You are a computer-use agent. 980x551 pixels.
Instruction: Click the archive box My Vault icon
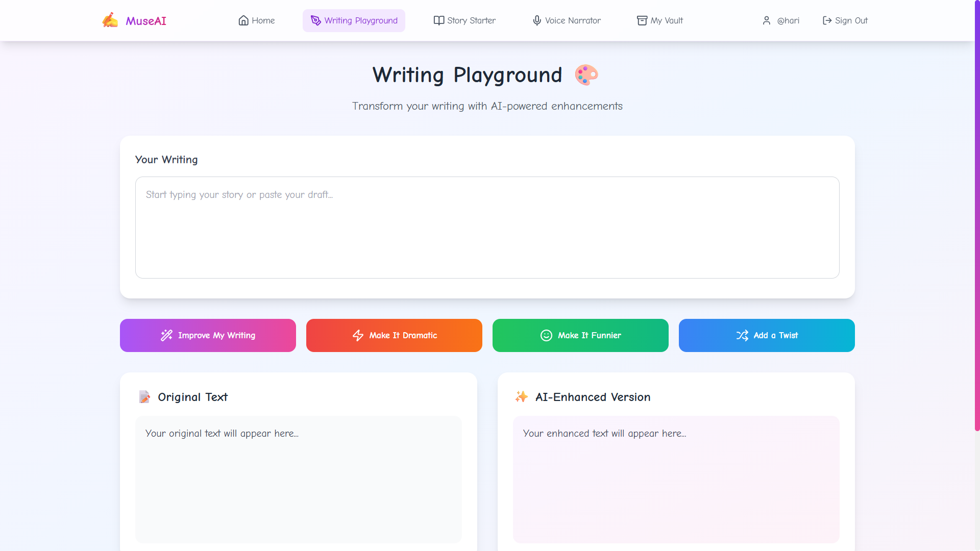[642, 20]
